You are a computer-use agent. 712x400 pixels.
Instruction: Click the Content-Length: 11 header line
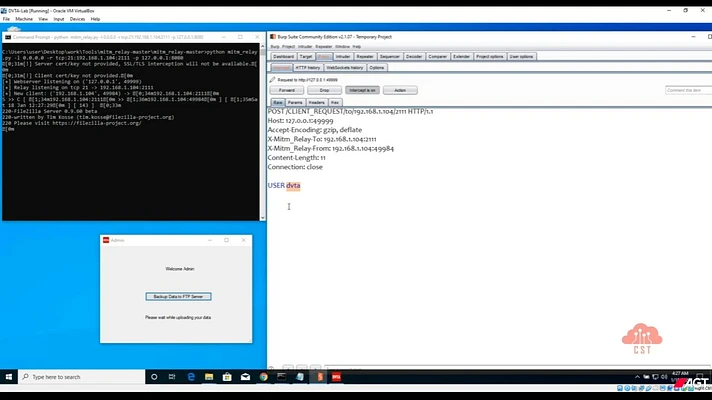click(297, 158)
